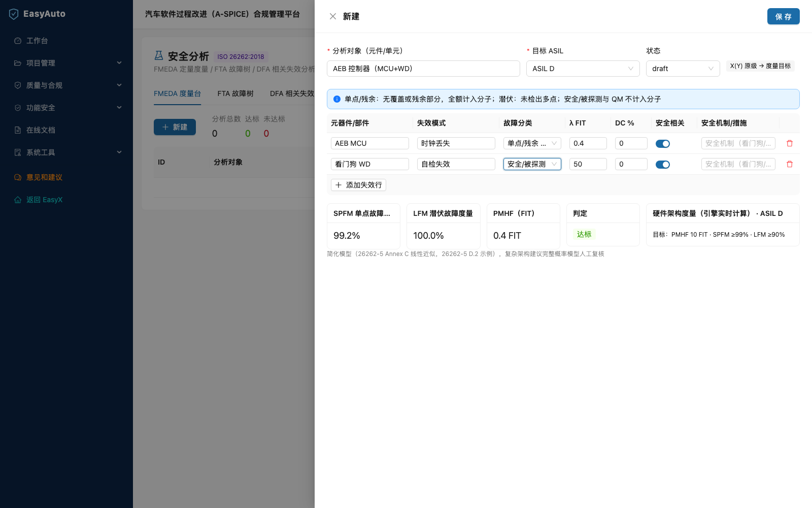Click the flask icon beside 安全分析
Image resolution: width=812 pixels, height=508 pixels.
click(x=159, y=55)
